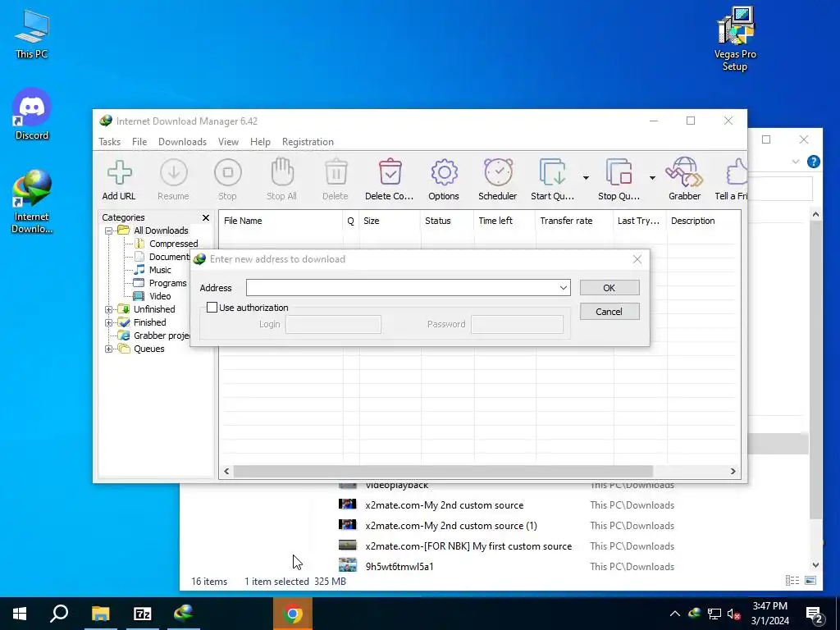Open the Windows Start menu
Viewport: 840px width, 630px height.
[x=20, y=614]
